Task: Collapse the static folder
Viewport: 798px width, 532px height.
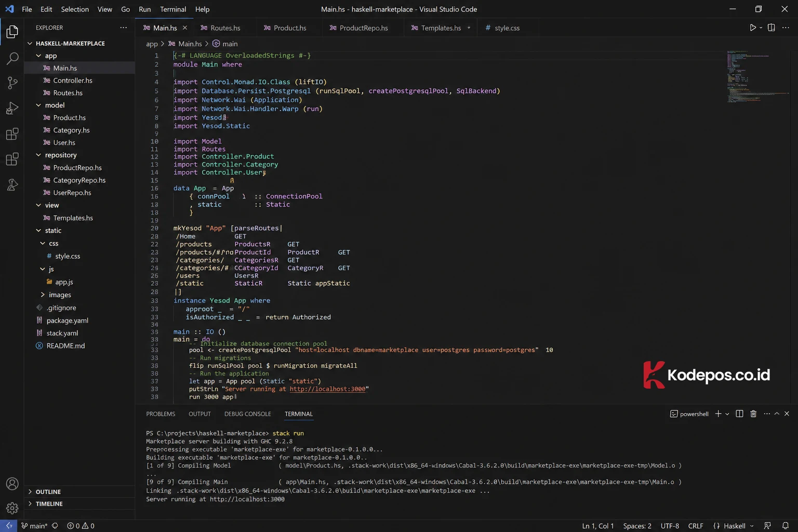Action: pyautogui.click(x=38, y=230)
